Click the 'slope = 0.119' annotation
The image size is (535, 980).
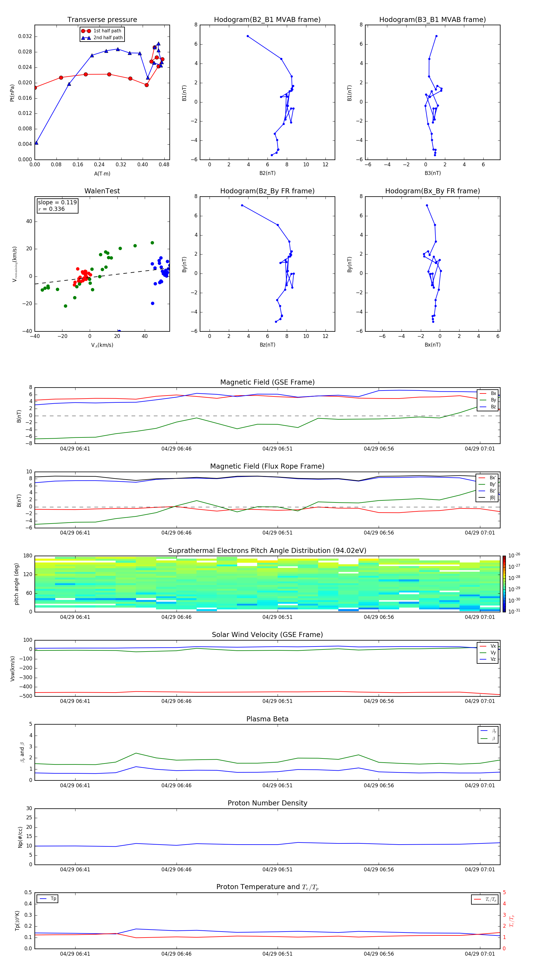tap(57, 203)
